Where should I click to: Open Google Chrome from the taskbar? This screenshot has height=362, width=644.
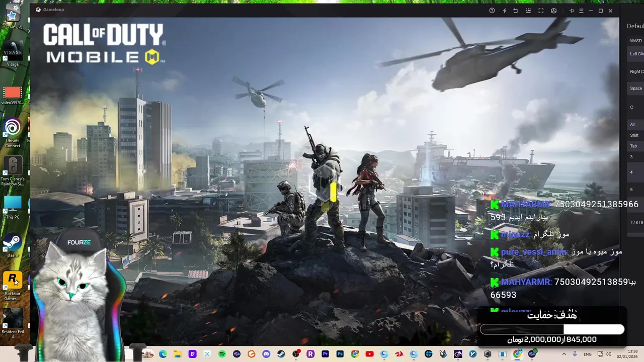tap(517, 354)
